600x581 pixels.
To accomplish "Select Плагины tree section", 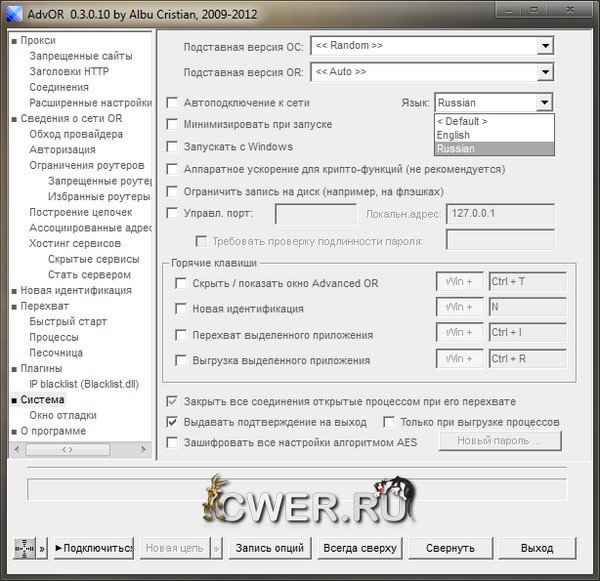I will point(41,368).
